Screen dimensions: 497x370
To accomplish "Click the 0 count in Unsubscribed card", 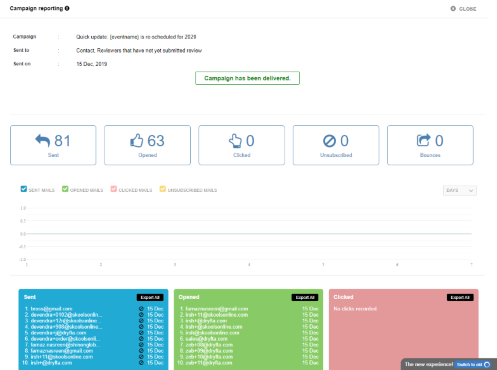I will pyautogui.click(x=344, y=141).
